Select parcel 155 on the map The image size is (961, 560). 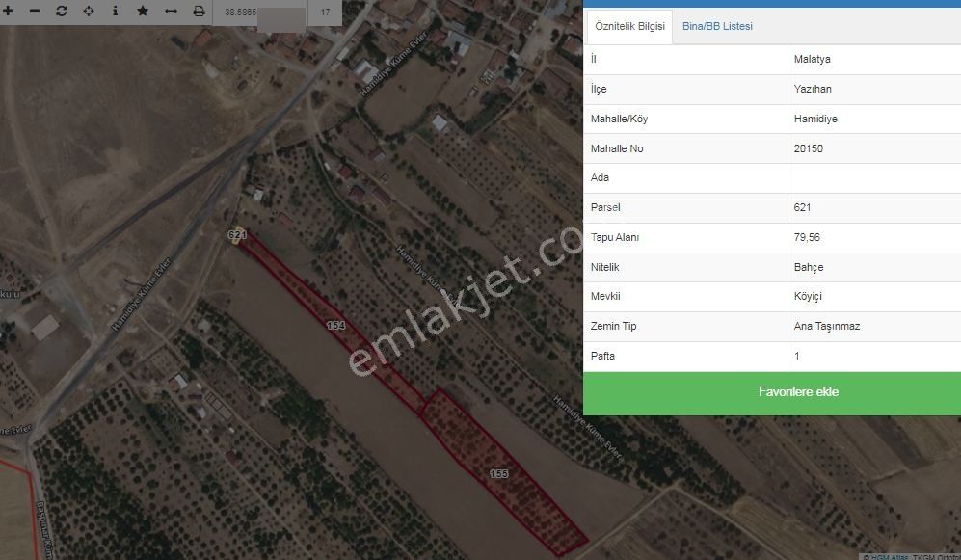pos(498,473)
